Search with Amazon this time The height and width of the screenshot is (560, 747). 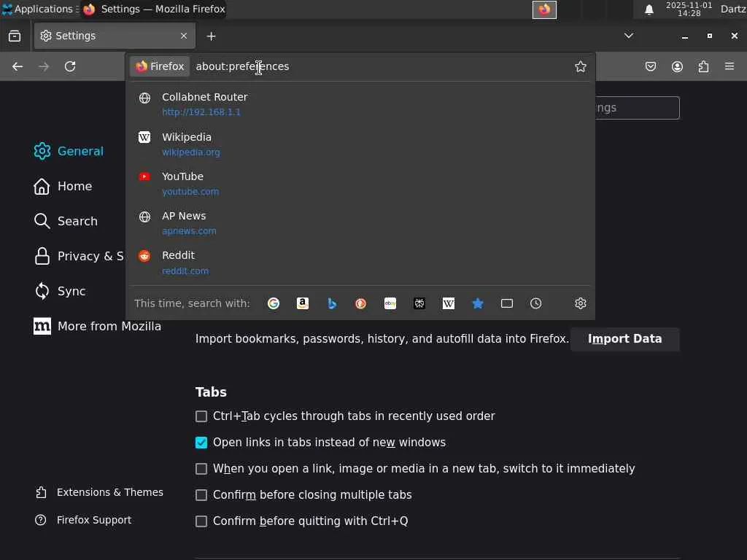[x=303, y=303]
